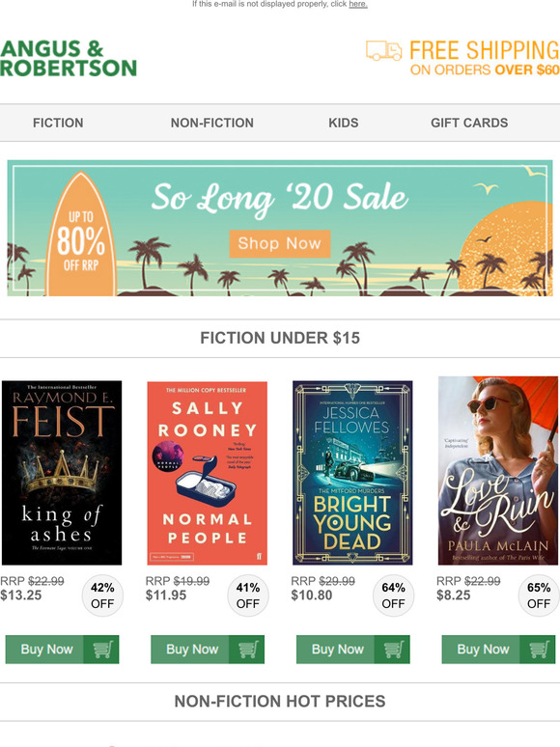Buy Now for Normal People
This screenshot has height=747, width=560.
[208, 649]
